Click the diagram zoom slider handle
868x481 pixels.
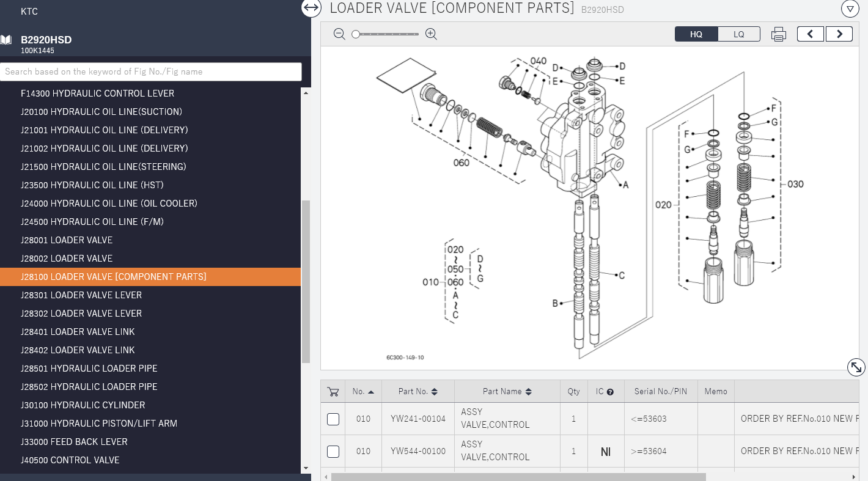pyautogui.click(x=356, y=34)
